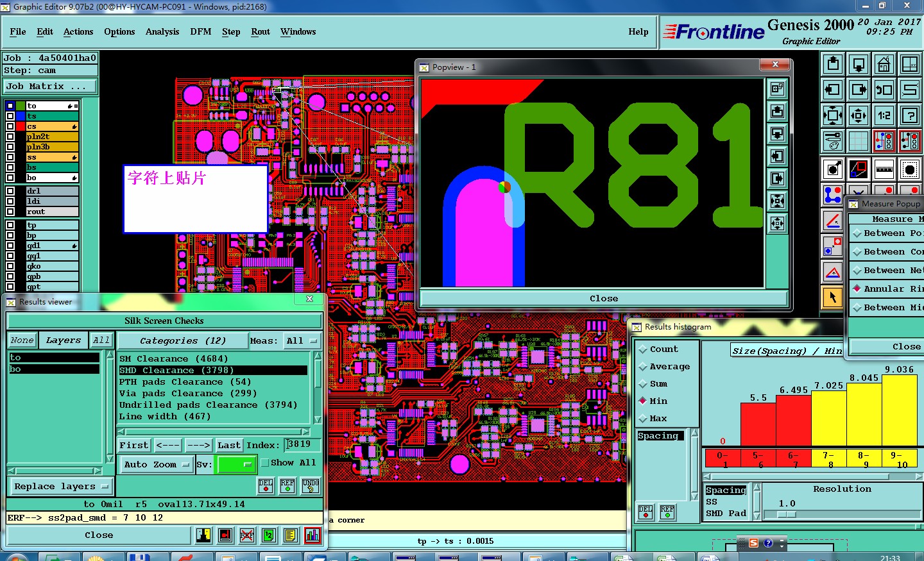Click the blue connected nodes icon
Viewport: 924px width, 561px height.
(833, 194)
